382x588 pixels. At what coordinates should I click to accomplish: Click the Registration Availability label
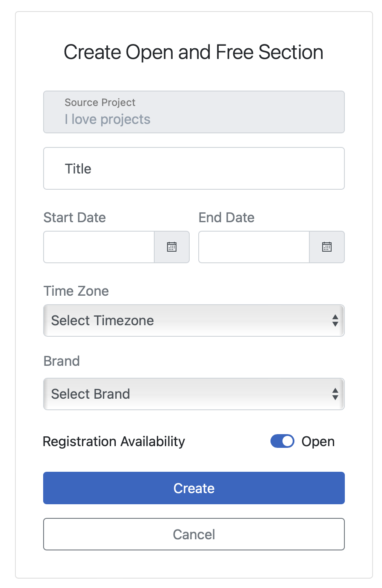[114, 441]
